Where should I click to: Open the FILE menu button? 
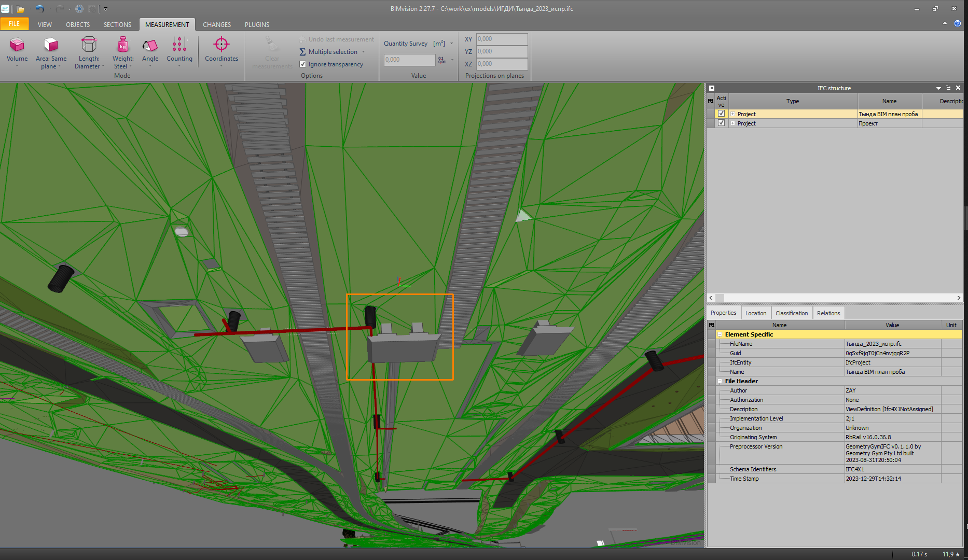pos(14,24)
